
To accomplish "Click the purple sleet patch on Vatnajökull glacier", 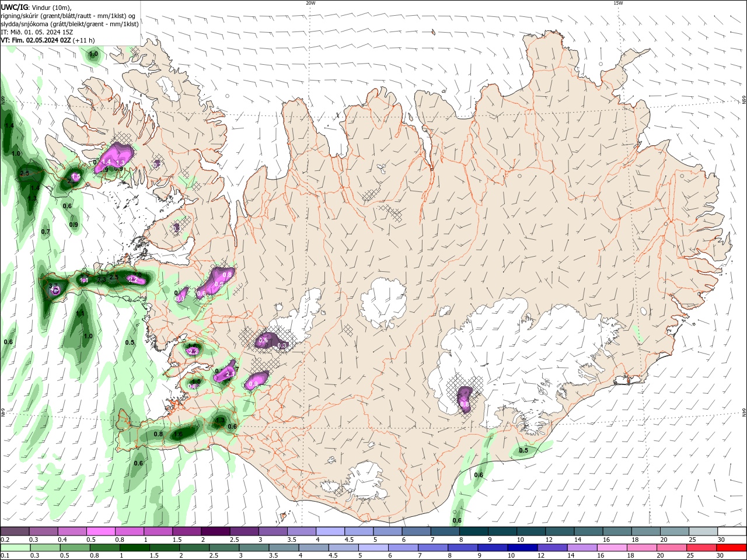I will point(465,399).
